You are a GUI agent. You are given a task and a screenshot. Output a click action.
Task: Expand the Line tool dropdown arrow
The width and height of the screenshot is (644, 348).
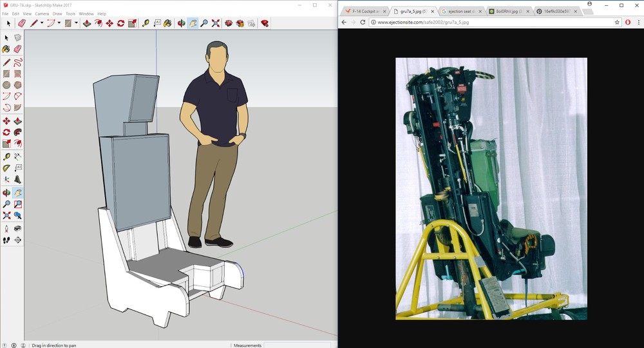(42, 23)
